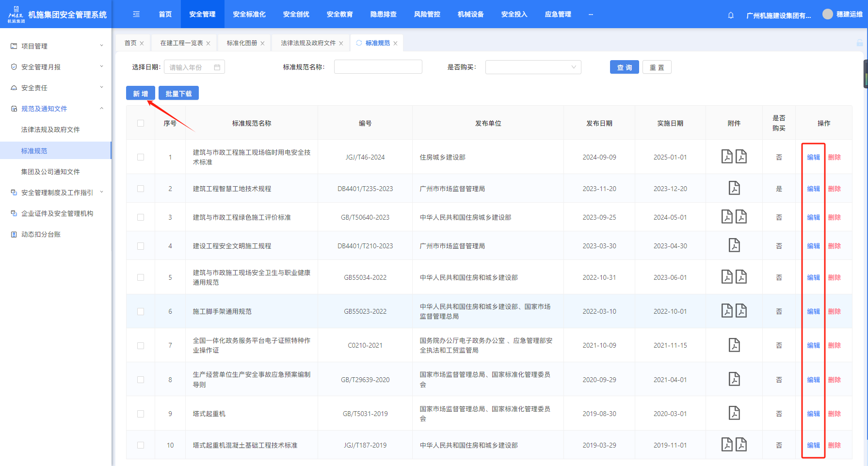Click 删除 link for row 3

coord(834,217)
